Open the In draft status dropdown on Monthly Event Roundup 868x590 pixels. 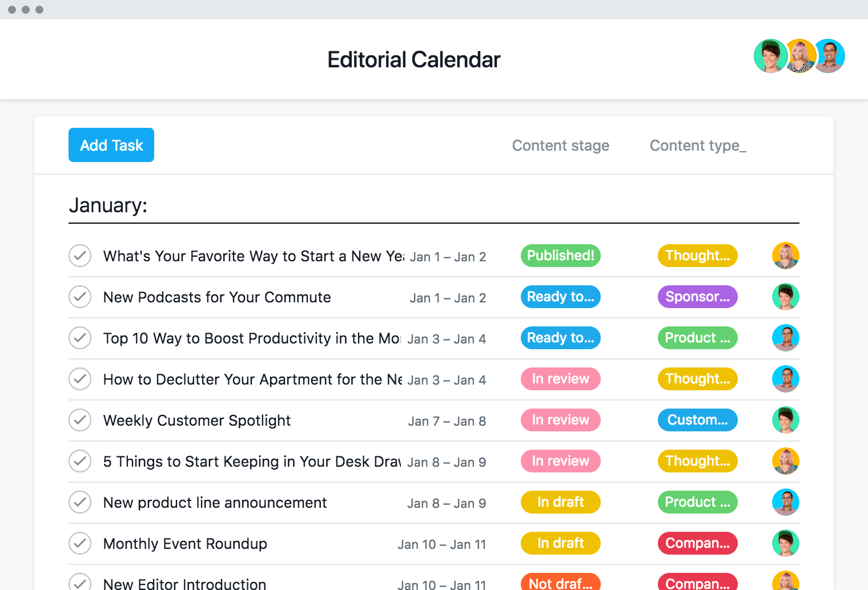pyautogui.click(x=560, y=543)
